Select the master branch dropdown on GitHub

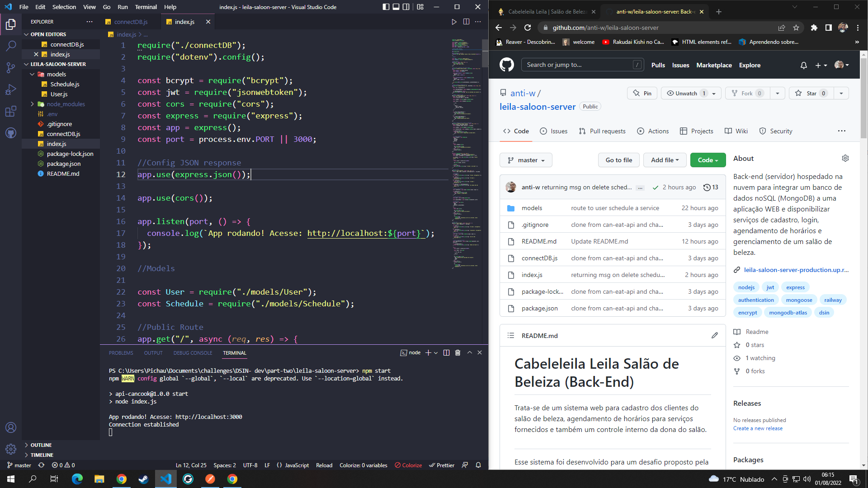pyautogui.click(x=526, y=160)
